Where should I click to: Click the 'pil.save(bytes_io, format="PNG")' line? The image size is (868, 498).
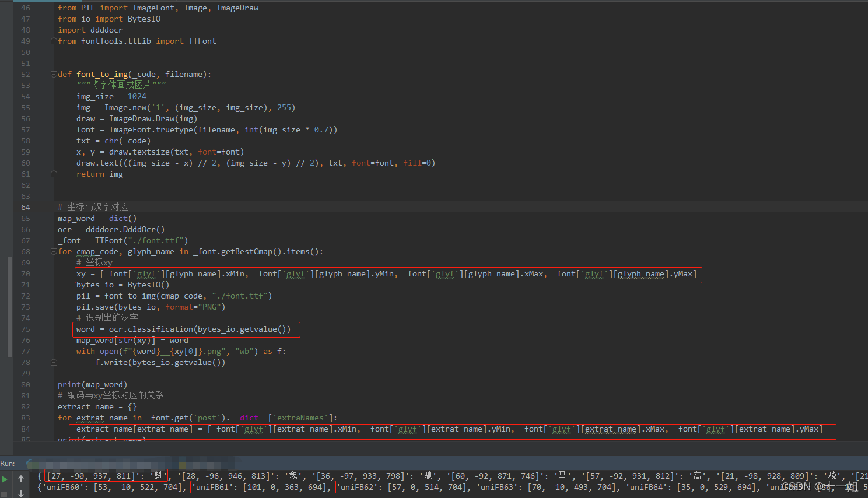(x=150, y=307)
